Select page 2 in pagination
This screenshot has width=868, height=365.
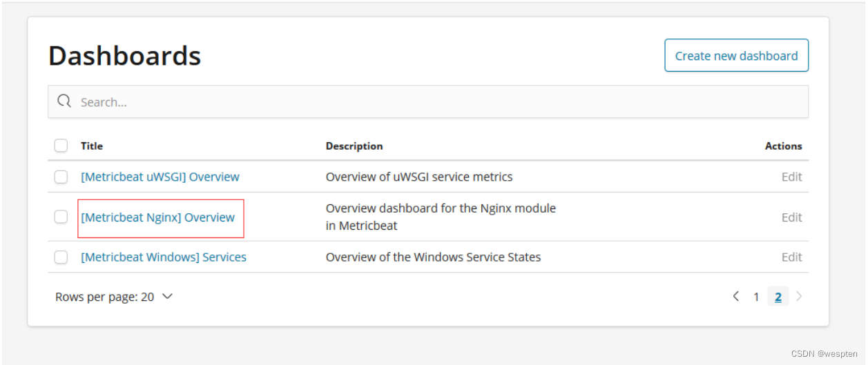(x=778, y=297)
